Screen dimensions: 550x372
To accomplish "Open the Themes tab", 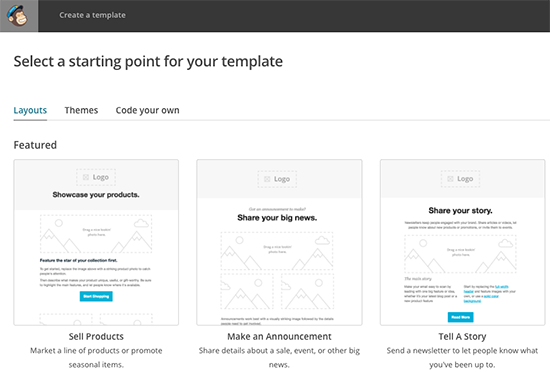I will tap(81, 110).
